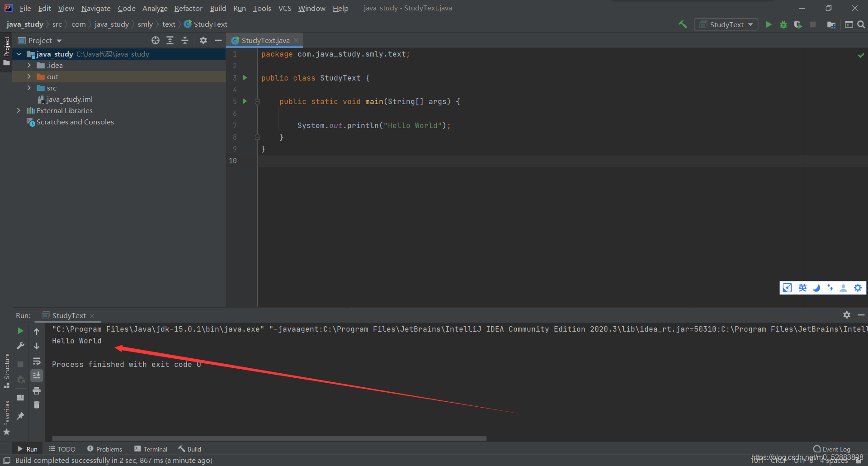Print the Run console output
The width and height of the screenshot is (868, 466).
37,390
